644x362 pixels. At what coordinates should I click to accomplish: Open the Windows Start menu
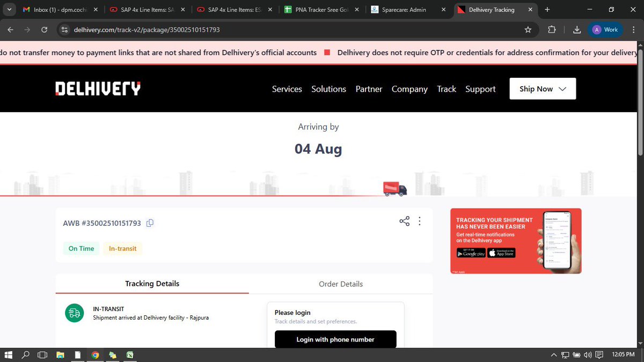[9, 354]
